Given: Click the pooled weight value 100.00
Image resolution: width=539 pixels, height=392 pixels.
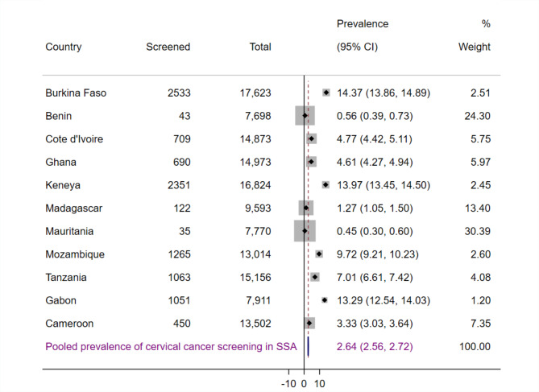Looking at the screenshot, I should click(475, 347).
